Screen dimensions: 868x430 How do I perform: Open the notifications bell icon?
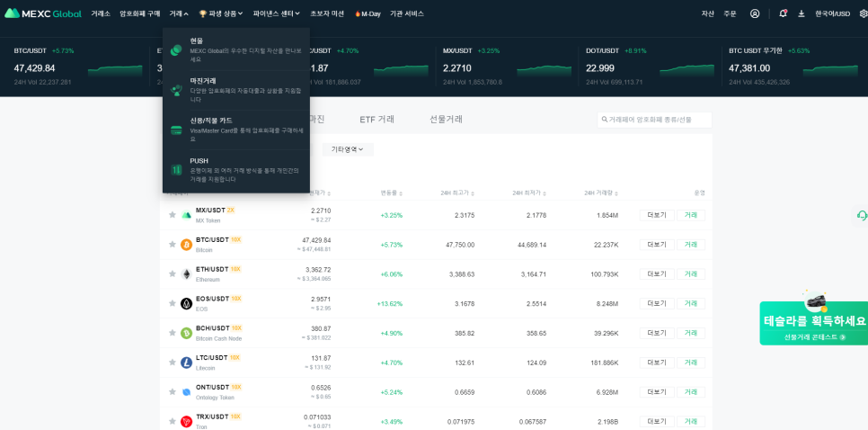[783, 13]
